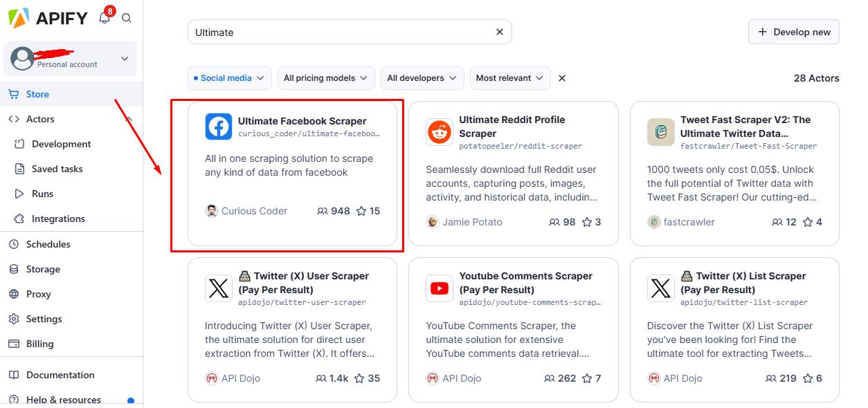Clear the Ultimate search text
868x408 pixels.
tap(500, 32)
